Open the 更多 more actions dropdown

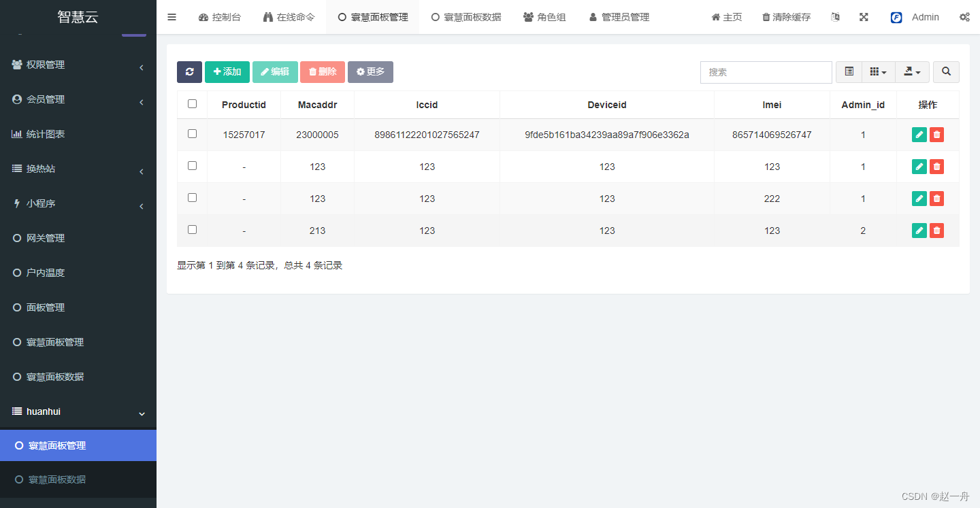click(x=370, y=72)
